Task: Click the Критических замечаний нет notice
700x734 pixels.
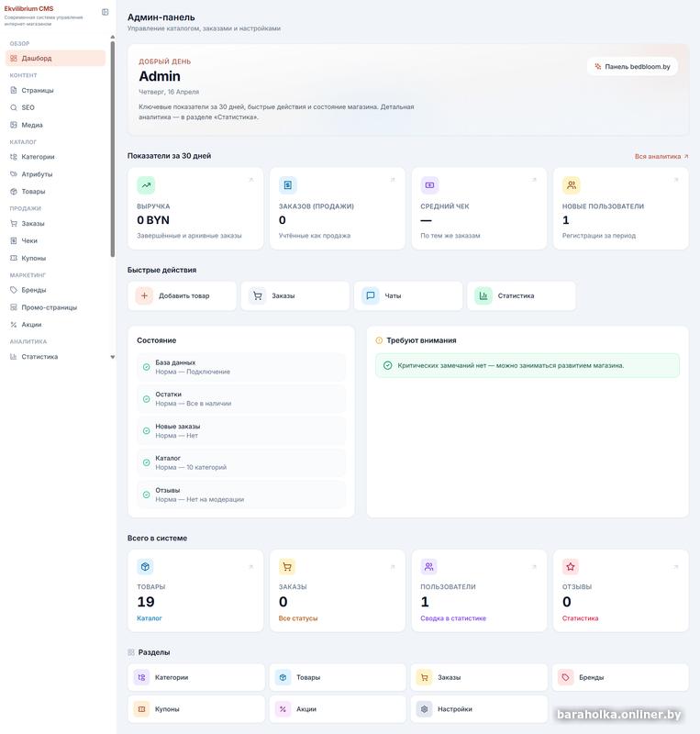Action: [528, 365]
